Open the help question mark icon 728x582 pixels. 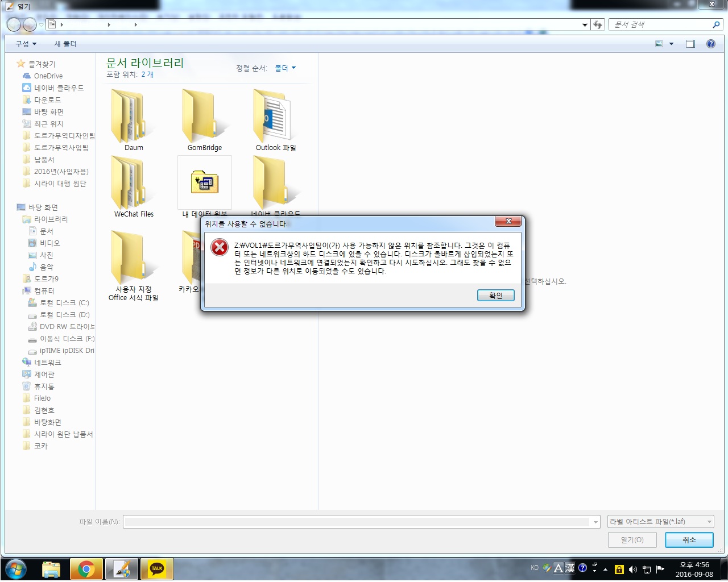(x=711, y=44)
